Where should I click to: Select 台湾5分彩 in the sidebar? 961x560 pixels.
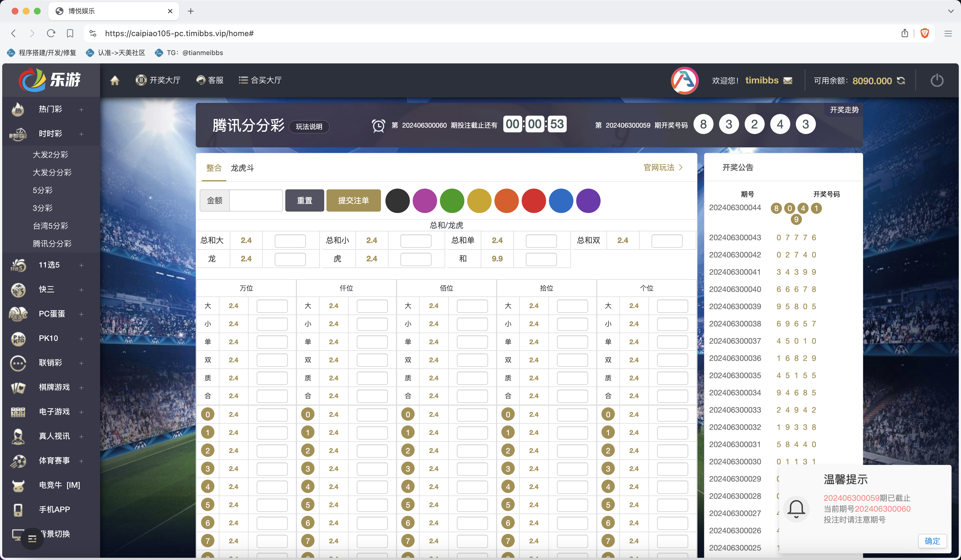pos(50,226)
